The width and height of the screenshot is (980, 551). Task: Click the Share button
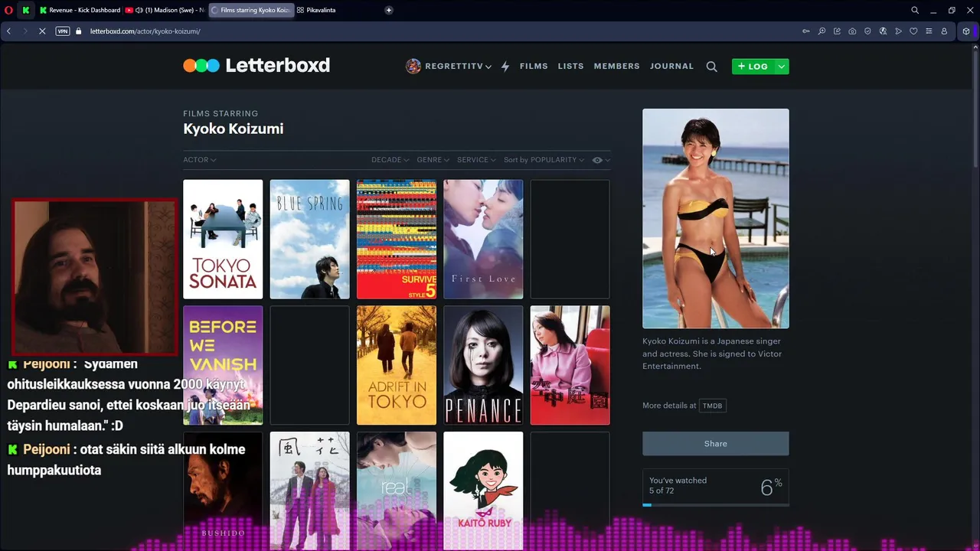pos(716,444)
